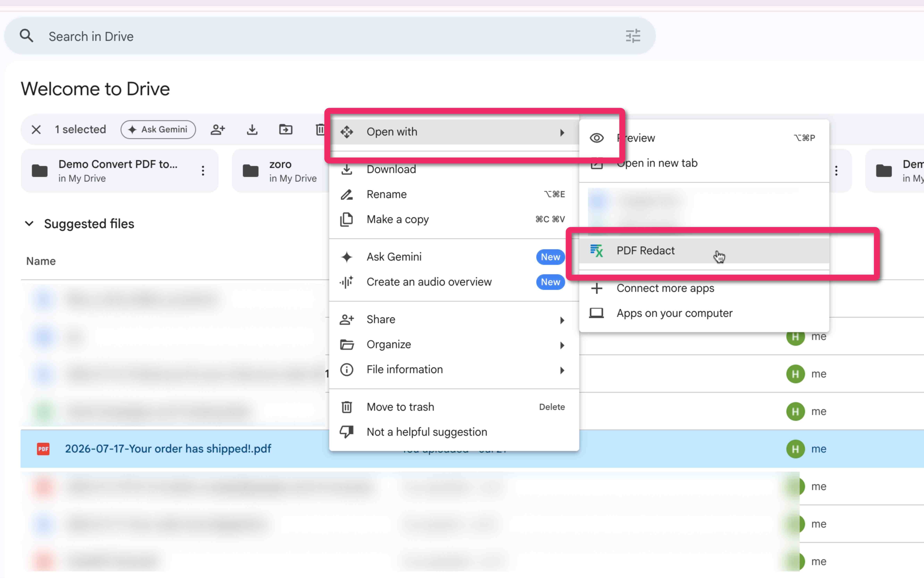
Task: Open more options for Demo Convert PDF folder
Action: coord(203,170)
